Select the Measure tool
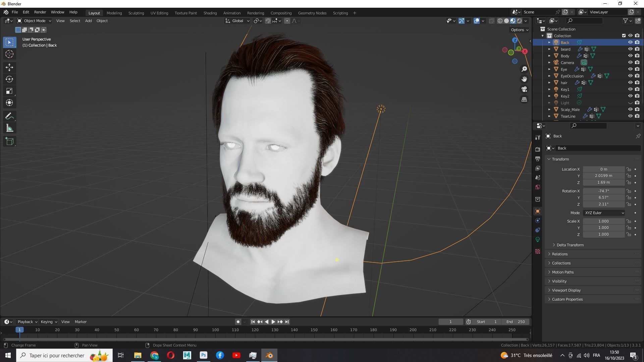The height and width of the screenshot is (362, 644). click(9, 128)
